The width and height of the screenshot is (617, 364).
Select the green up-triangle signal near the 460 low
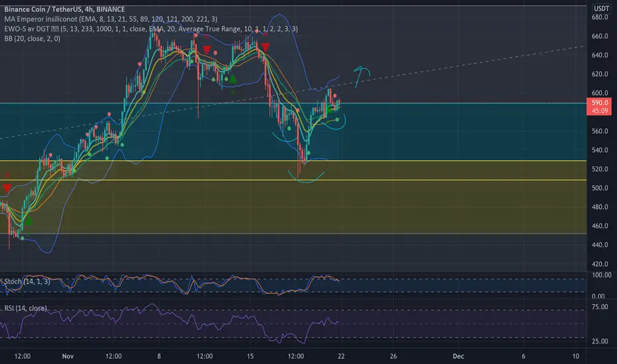[28, 220]
